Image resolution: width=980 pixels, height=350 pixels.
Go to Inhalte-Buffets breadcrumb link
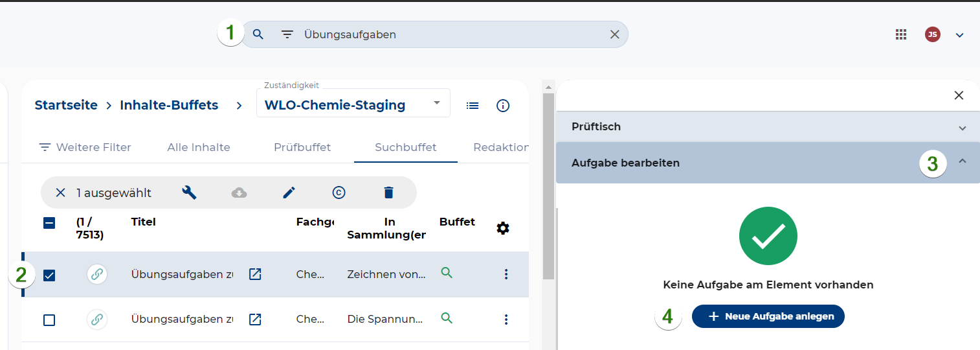click(169, 105)
